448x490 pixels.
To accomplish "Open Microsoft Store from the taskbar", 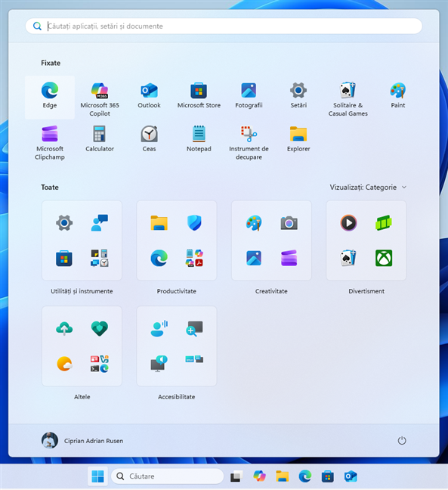I will [x=328, y=476].
